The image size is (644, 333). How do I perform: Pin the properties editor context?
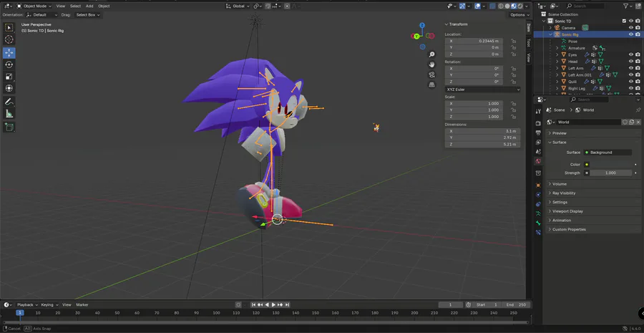(x=638, y=110)
